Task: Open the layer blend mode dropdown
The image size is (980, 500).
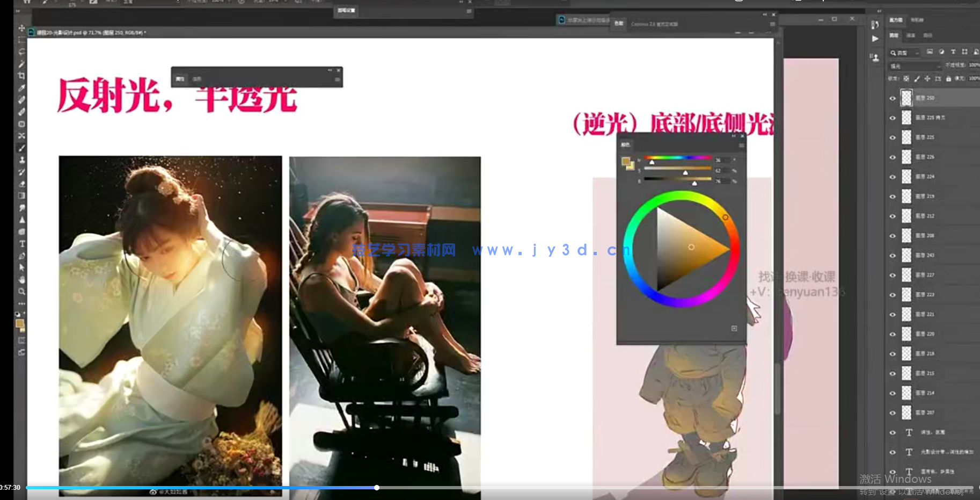Action: [915, 66]
